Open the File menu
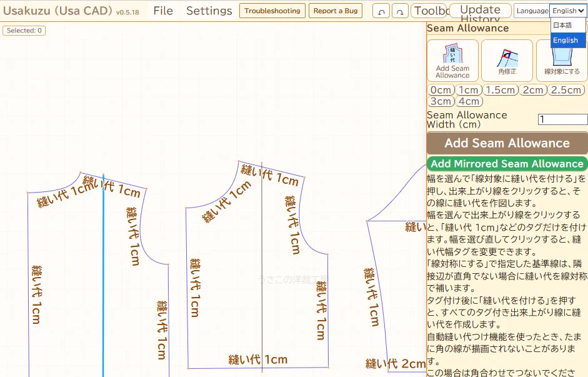 pyautogui.click(x=163, y=11)
